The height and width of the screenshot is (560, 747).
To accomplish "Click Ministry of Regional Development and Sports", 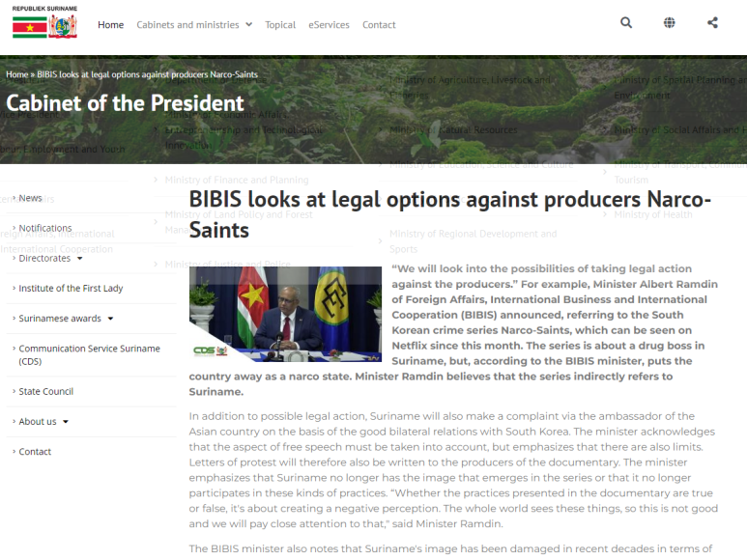I will [x=474, y=241].
